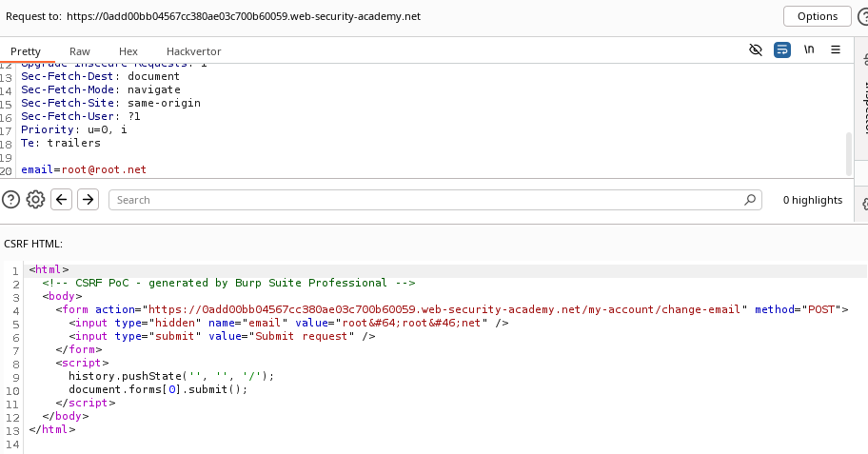This screenshot has height=454, width=868.
Task: Select the Sec-Fetch-Mode header line
Action: [x=101, y=89]
